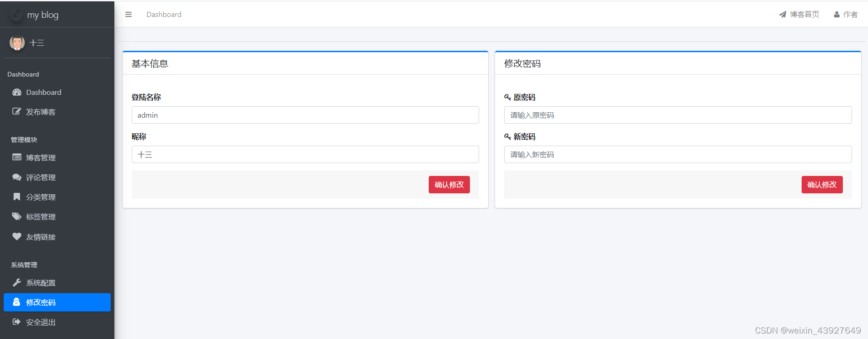Click the 登陆名称 field label

(146, 97)
